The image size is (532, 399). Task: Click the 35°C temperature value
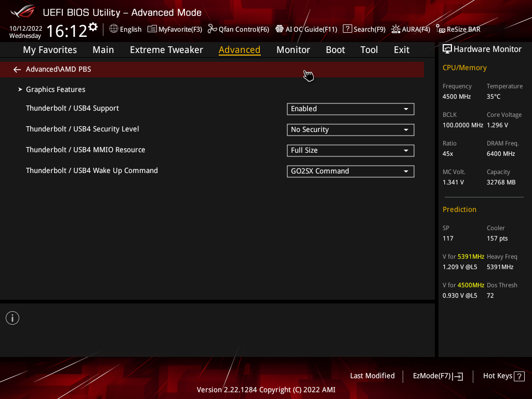tap(494, 97)
